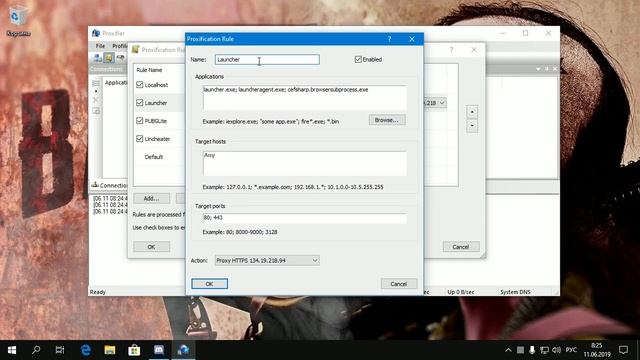Select the Uncheater rule name
Viewport: 640px width, 360px height.
[158, 139]
